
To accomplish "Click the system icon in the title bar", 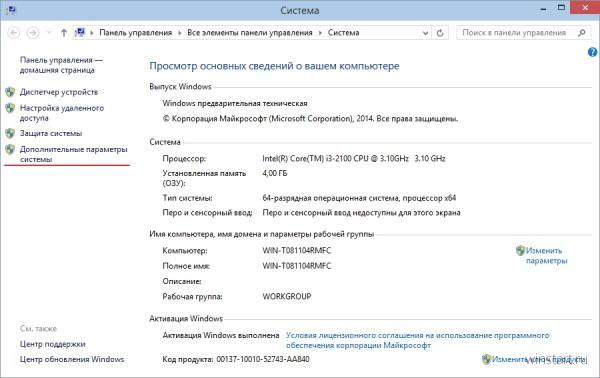I will click(x=11, y=10).
